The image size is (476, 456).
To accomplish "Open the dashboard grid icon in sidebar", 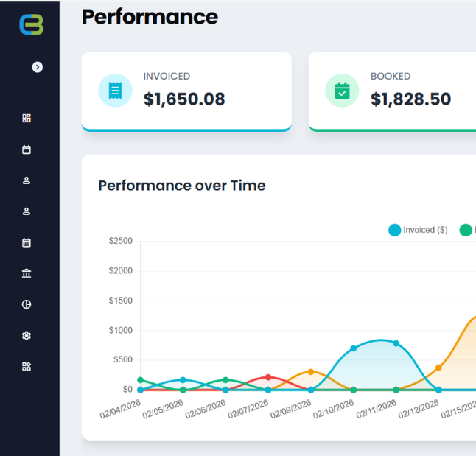I will [27, 118].
